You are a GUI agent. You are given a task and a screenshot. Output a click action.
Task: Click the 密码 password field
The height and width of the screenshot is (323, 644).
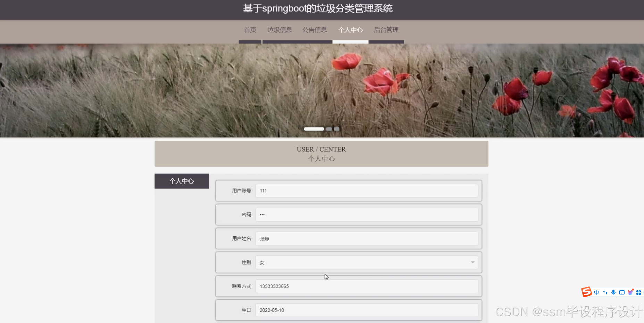[367, 214]
